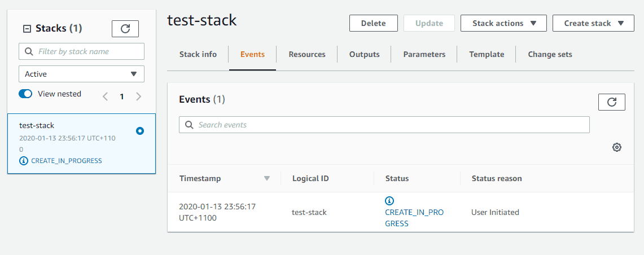Go to next stacks page arrow
Viewport: 644px width, 255px height.
pos(138,96)
